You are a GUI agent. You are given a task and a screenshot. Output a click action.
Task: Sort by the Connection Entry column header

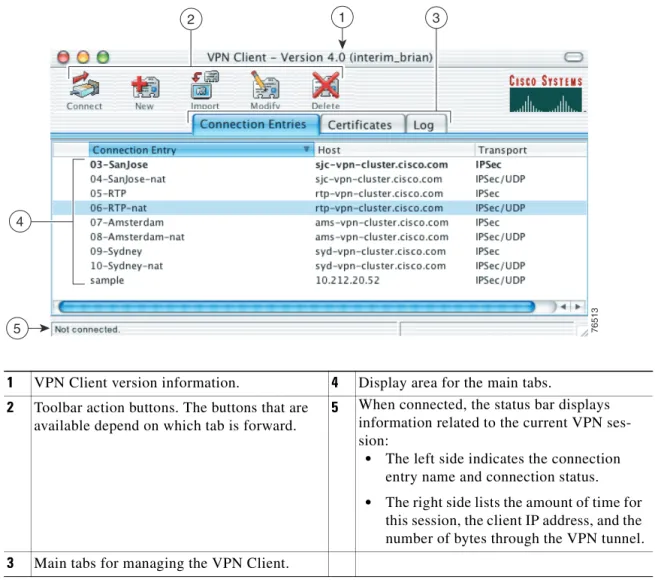click(x=201, y=150)
